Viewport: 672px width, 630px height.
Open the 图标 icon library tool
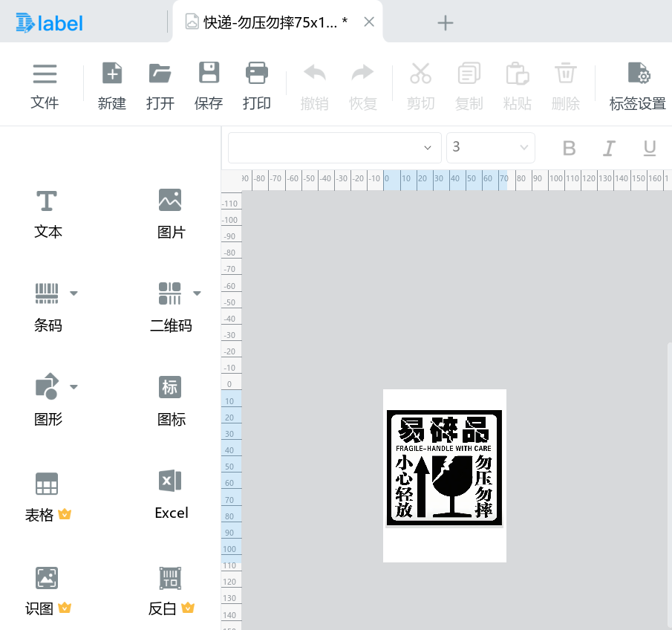coord(170,400)
